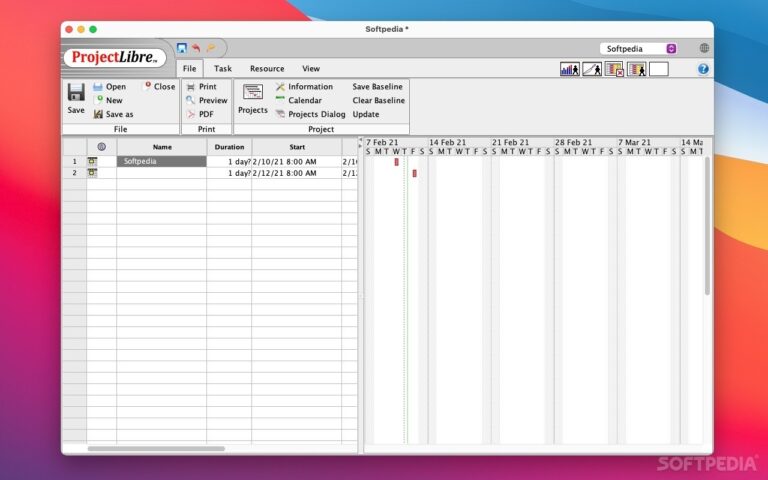Click the Calendar icon in Project group

coord(280,99)
